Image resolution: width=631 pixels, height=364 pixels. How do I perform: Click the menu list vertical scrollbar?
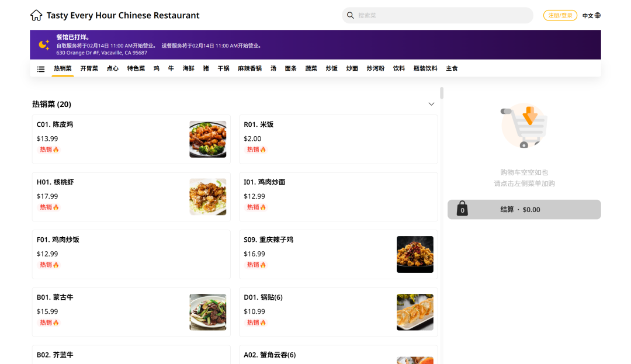point(442,93)
